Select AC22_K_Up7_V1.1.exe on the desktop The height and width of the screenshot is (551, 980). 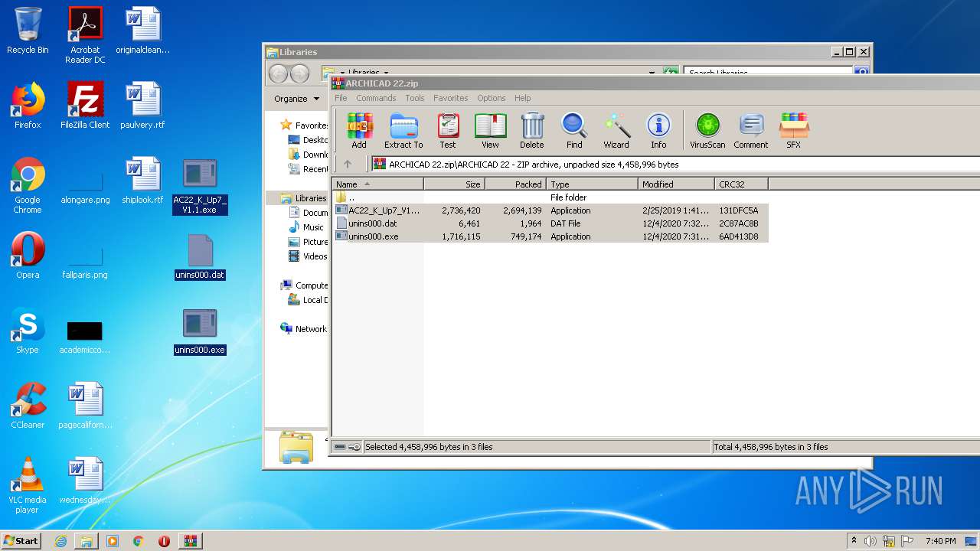coord(200,186)
